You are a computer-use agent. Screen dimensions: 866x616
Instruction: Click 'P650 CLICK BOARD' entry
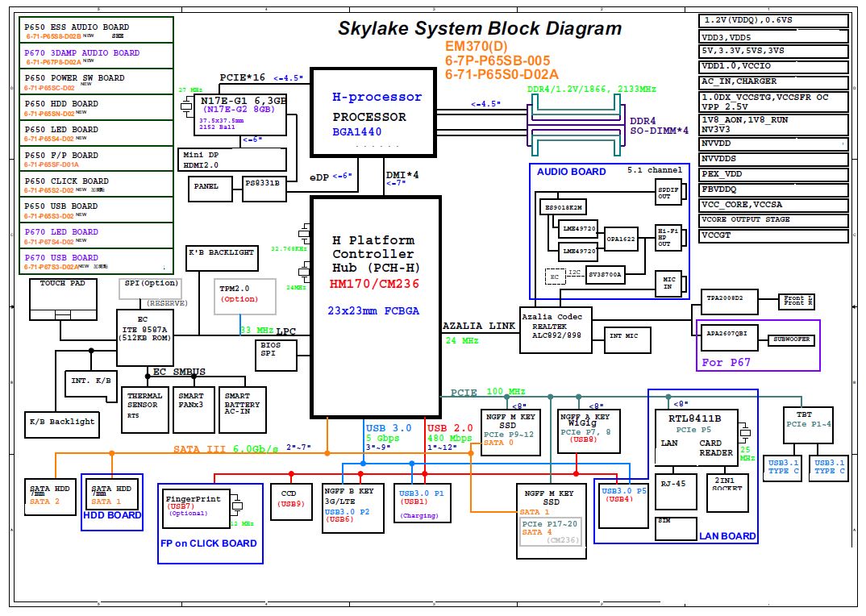pos(96,185)
